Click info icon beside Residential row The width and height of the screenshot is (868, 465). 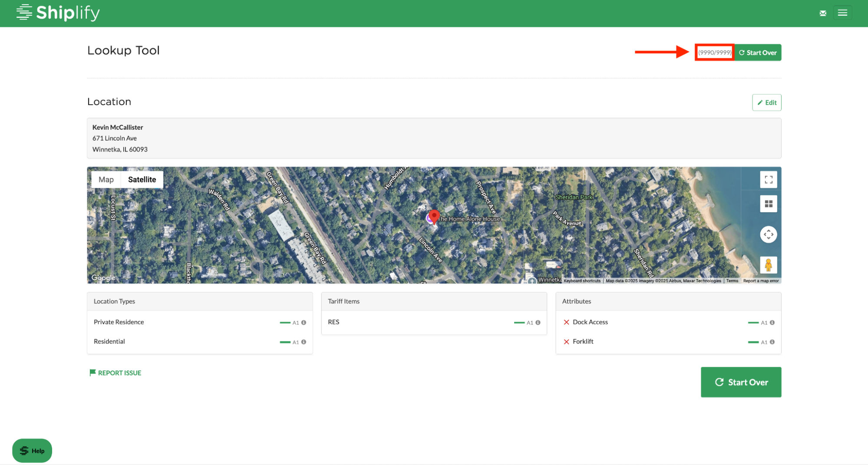[x=304, y=342]
